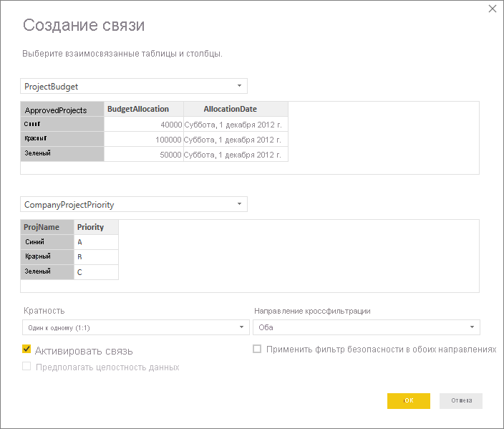Screen dimensions: 504x429
Task: Expand the Направление кроссфильтрации dropdown
Action: point(367,327)
